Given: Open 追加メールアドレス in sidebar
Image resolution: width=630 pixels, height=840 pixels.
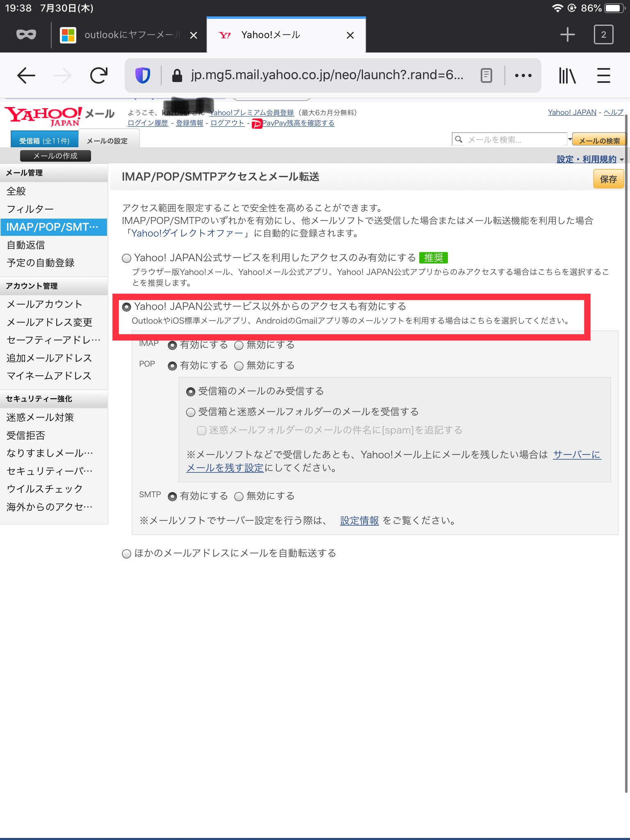Looking at the screenshot, I should 54,358.
